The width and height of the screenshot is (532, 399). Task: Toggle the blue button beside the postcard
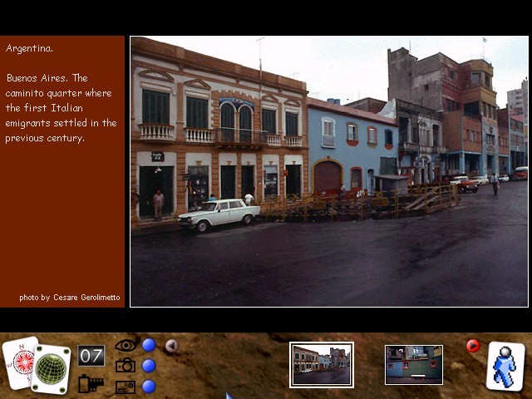[x=149, y=387]
